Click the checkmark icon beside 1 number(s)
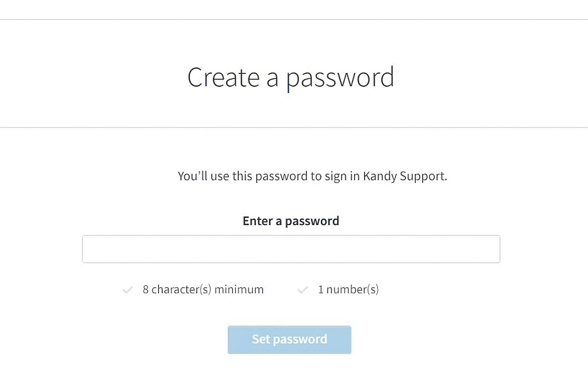 click(x=302, y=290)
